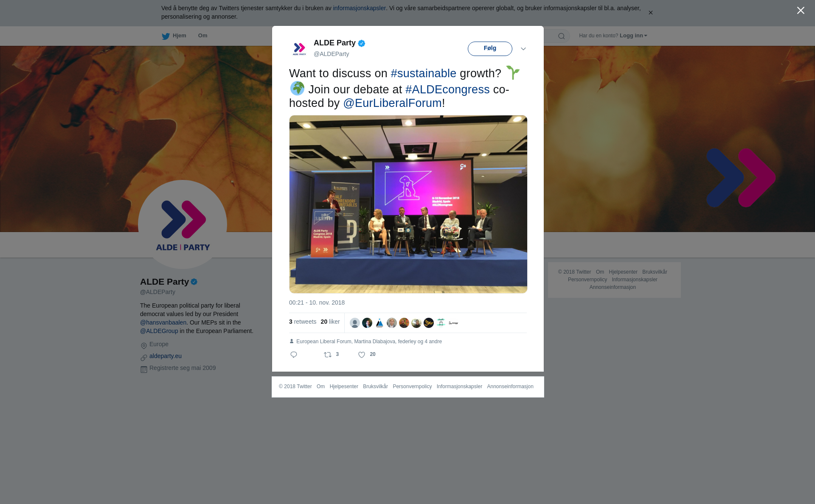Open the Logg inn dropdown

(633, 36)
